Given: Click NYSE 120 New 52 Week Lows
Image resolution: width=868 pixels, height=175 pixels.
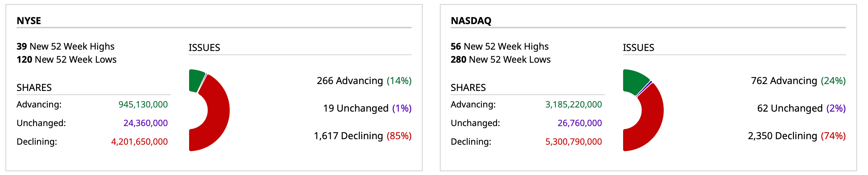Looking at the screenshot, I should 66,60.
